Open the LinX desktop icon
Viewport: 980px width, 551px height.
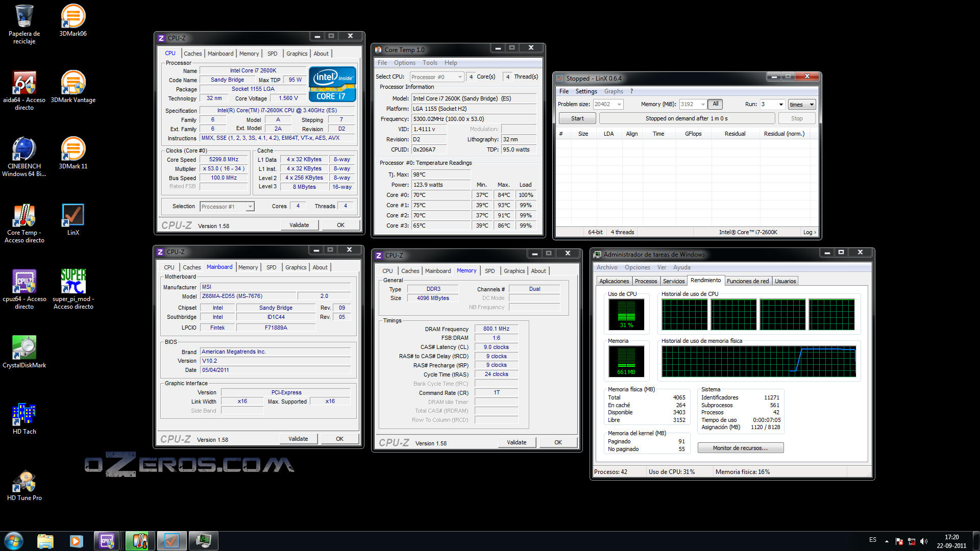(73, 219)
